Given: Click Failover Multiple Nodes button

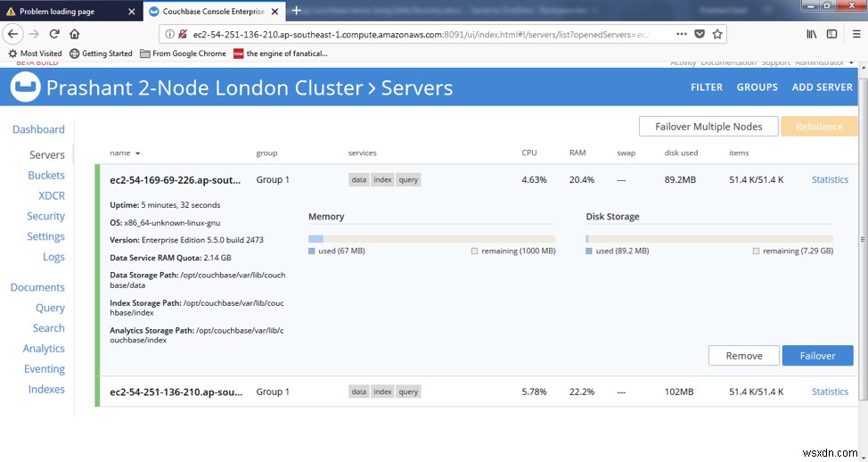Looking at the screenshot, I should click(708, 127).
